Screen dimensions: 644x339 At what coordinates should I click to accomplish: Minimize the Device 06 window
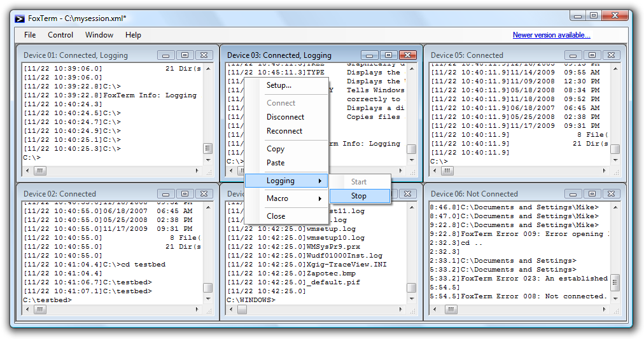pyautogui.click(x=573, y=194)
